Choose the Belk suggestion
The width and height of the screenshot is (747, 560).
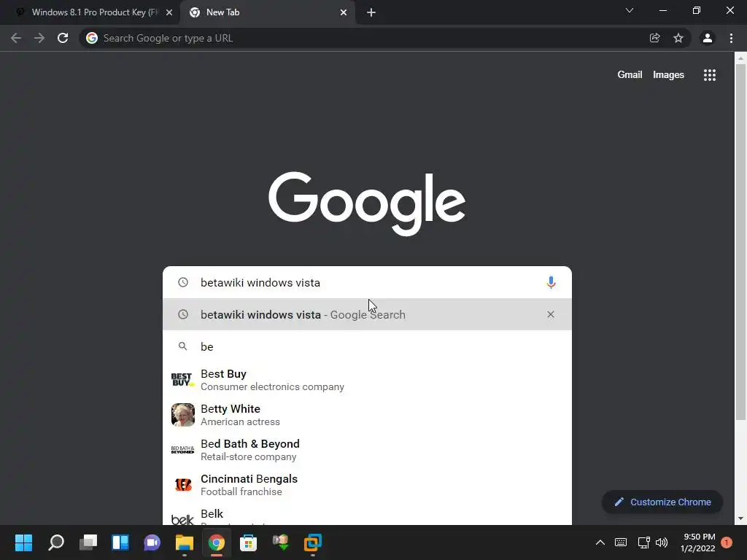click(367, 515)
